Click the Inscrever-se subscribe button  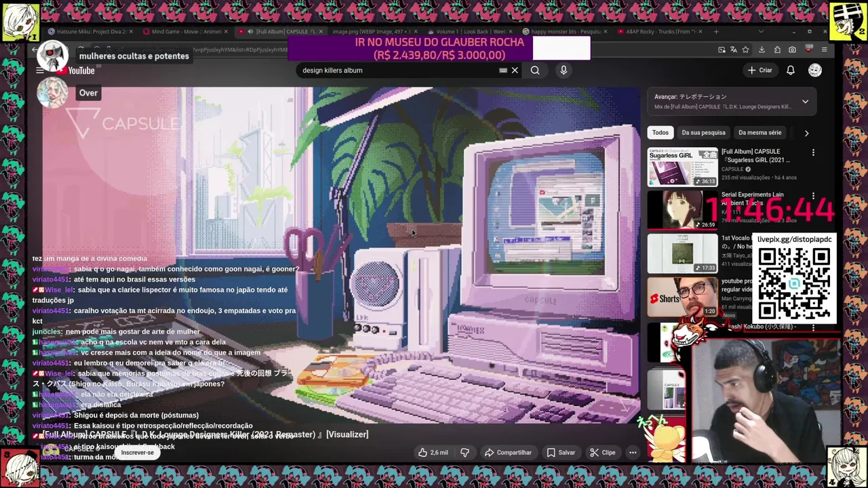(138, 452)
